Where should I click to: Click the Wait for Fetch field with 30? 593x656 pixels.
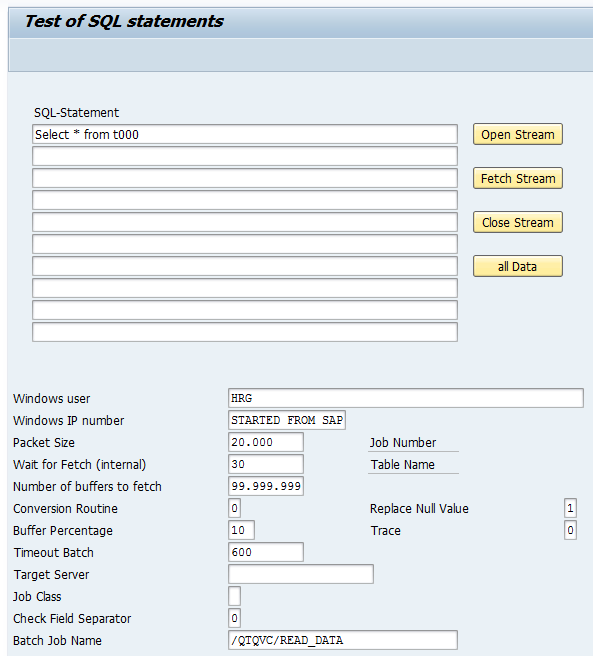click(x=266, y=464)
